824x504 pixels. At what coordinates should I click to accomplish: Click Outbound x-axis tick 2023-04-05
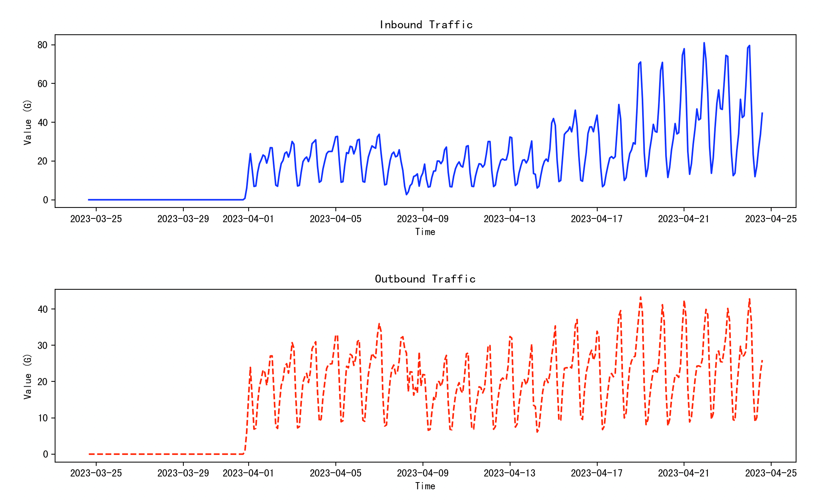(335, 473)
